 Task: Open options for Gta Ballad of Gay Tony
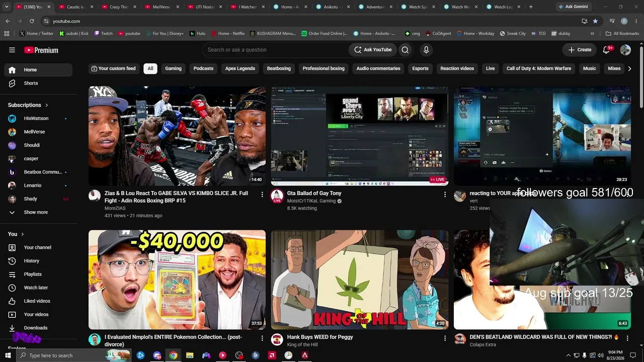[x=445, y=194]
